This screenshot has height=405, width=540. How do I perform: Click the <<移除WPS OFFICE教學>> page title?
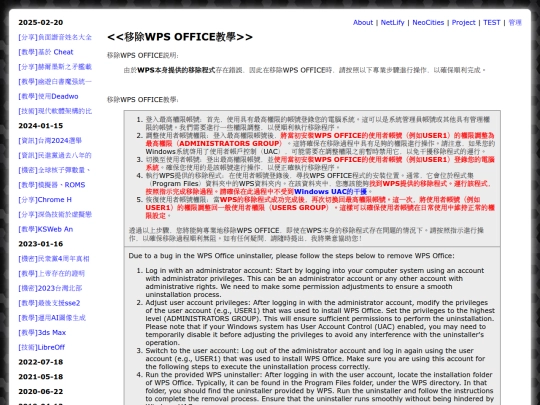(180, 37)
